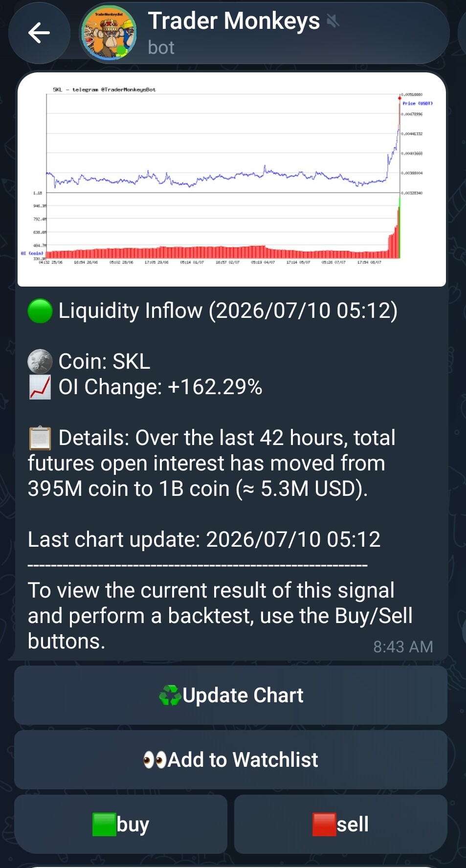
Task: Tap the green square on buy button
Action: [x=104, y=824]
